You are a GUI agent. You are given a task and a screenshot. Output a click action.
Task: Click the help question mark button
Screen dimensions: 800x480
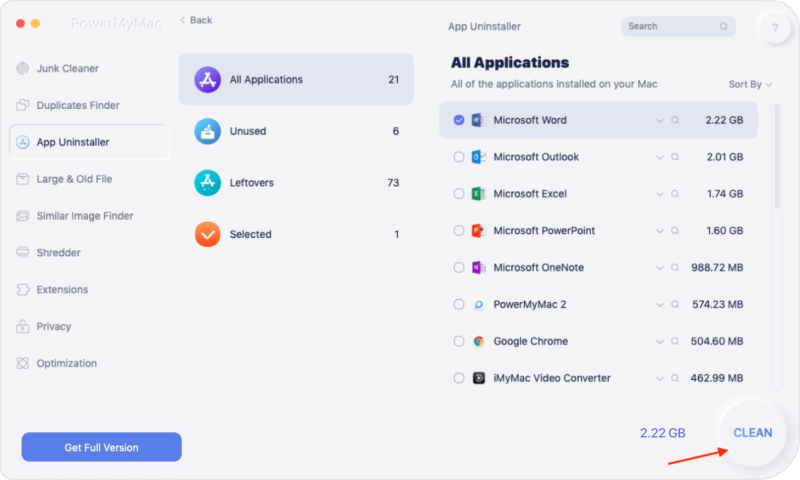[x=774, y=28]
